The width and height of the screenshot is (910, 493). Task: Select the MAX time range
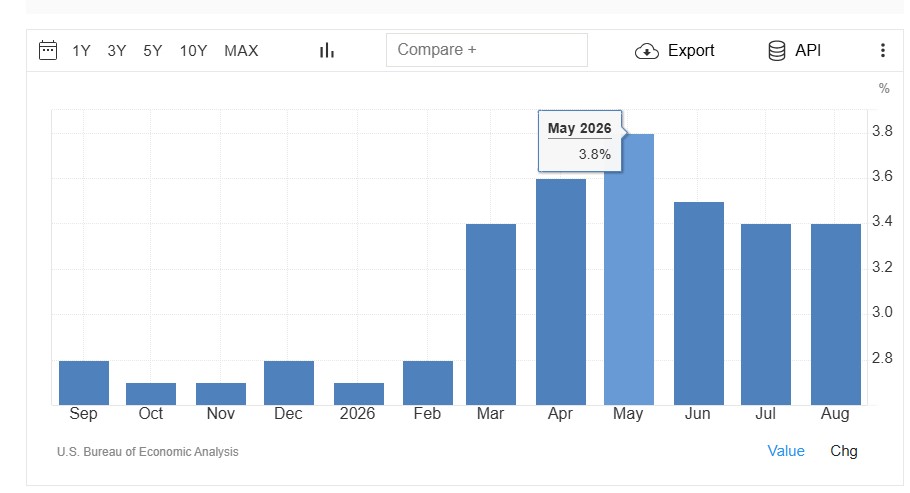(x=241, y=51)
